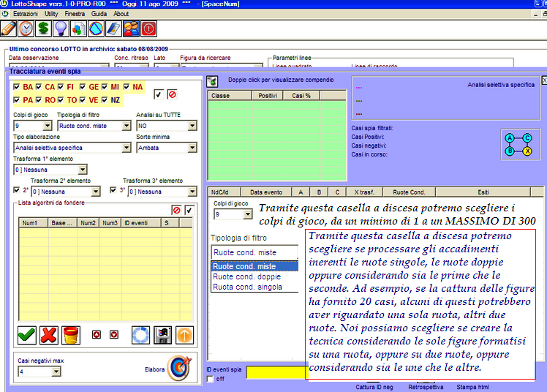The width and height of the screenshot is (547, 392).
Task: Open Trasforma 2° elemento dropdown
Action: 96,192
